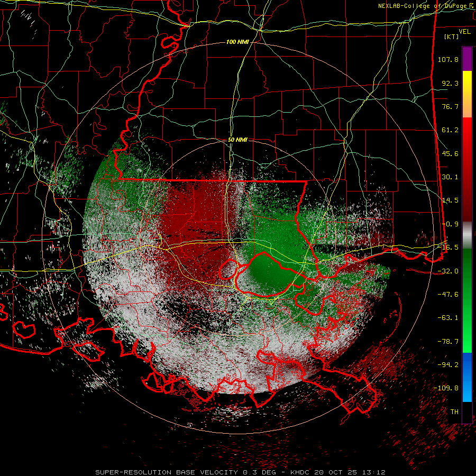Click the 100 NMI range ring label

[x=237, y=42]
